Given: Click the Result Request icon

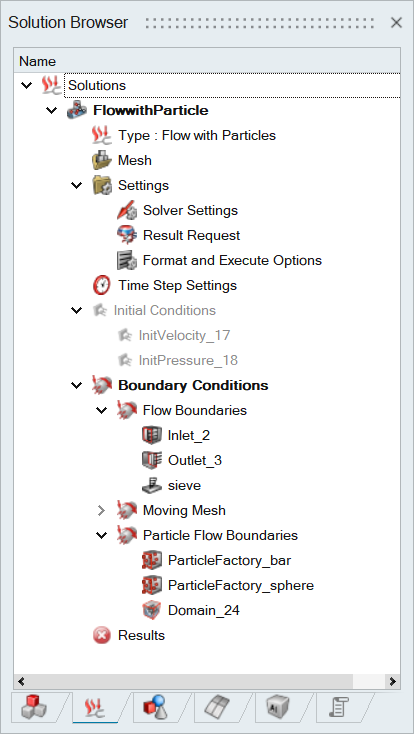Looking at the screenshot, I should (x=126, y=235).
